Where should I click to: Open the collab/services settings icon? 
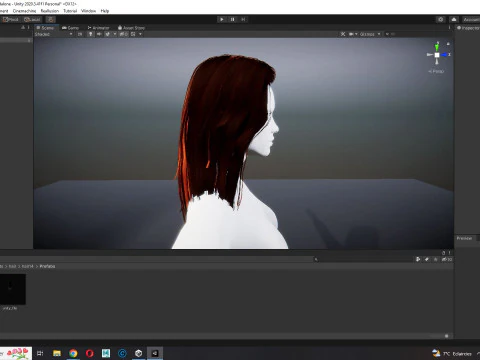pyautogui.click(x=441, y=19)
